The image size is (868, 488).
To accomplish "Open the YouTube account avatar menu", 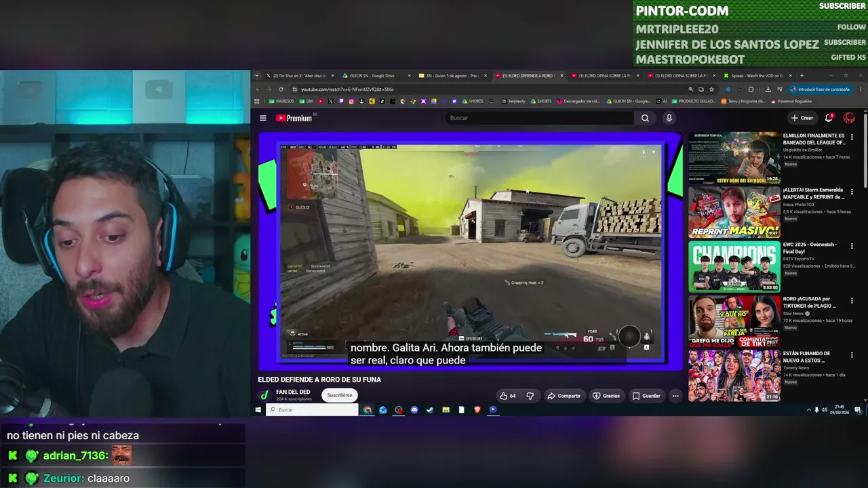I will pyautogui.click(x=849, y=118).
